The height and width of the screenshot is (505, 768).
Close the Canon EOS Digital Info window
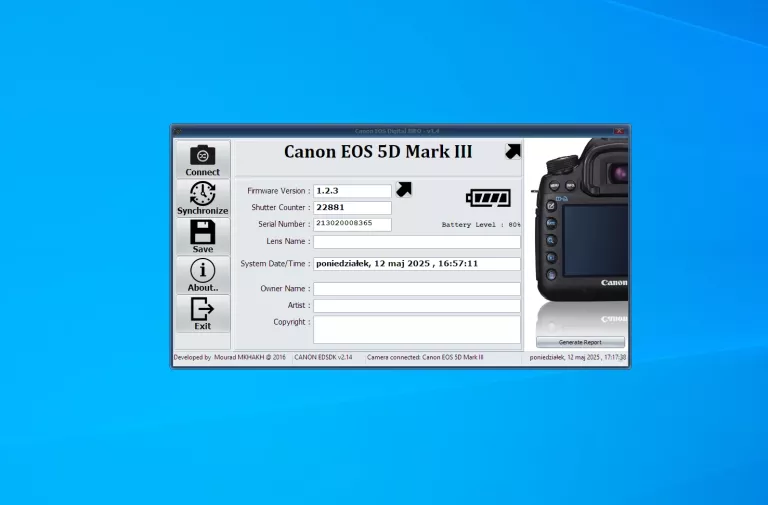point(620,131)
